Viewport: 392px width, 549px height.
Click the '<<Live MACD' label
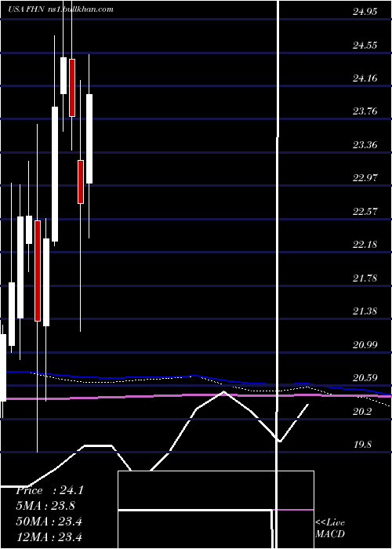[x=330, y=529]
